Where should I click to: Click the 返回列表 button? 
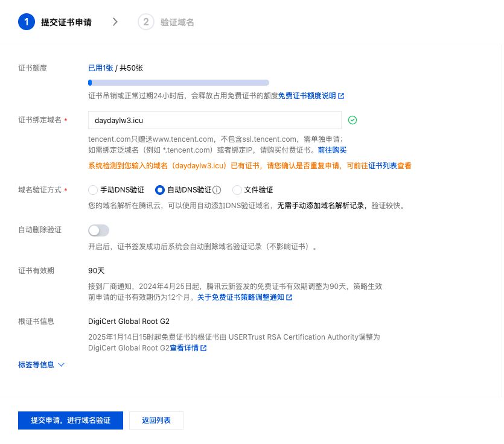[156, 420]
